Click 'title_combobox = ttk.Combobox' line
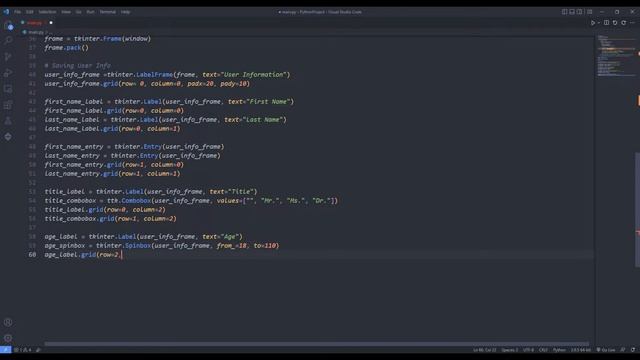 tap(191, 201)
